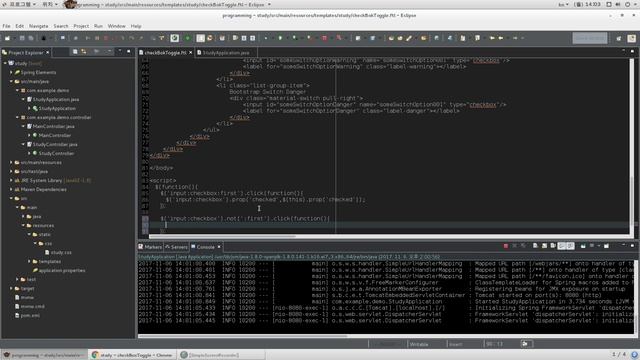Maximize the editor area
Viewport: 640px width, 360px height.
(x=632, y=51)
